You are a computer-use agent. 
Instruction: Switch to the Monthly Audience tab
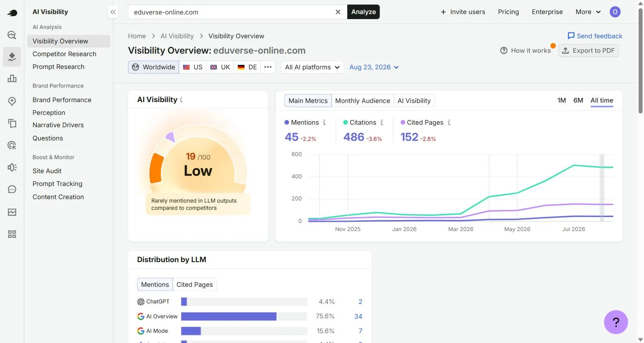tap(362, 101)
